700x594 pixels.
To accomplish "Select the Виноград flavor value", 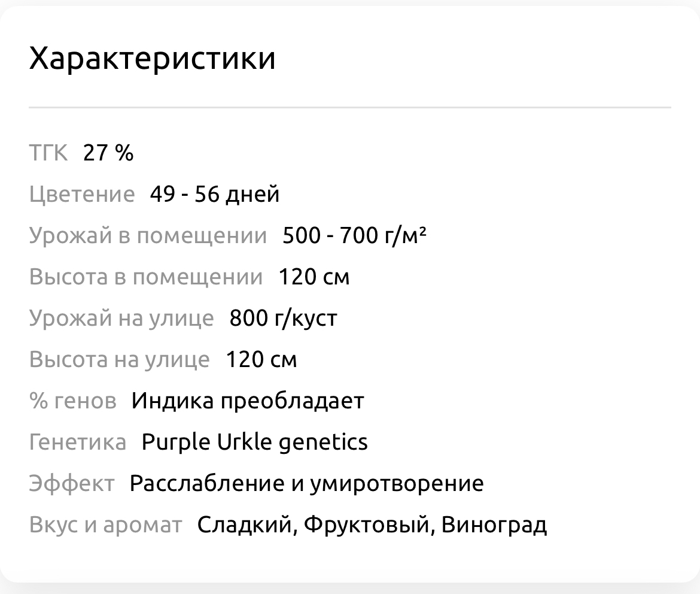I will click(494, 525).
